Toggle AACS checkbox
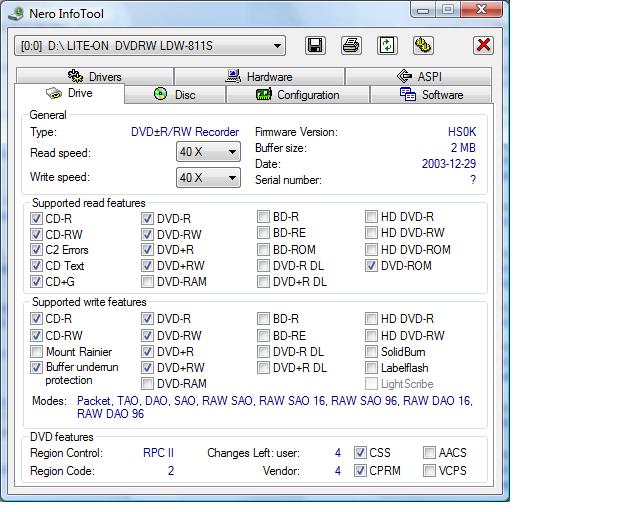Viewport: 640px width, 512px height. [x=429, y=452]
